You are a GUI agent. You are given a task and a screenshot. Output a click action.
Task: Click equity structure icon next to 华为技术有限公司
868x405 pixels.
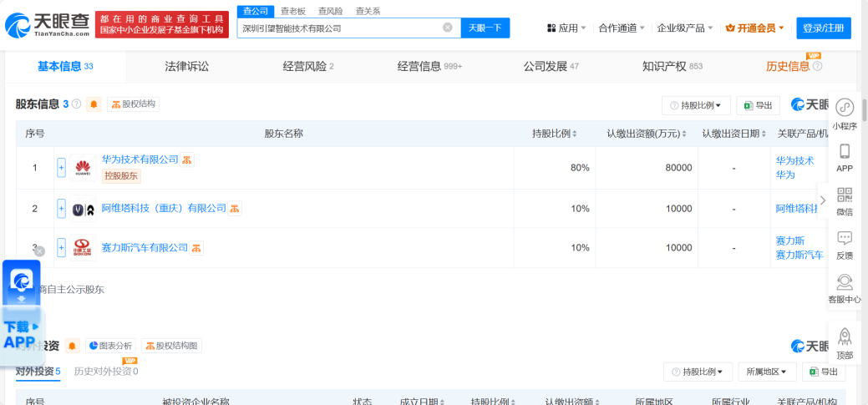187,159
